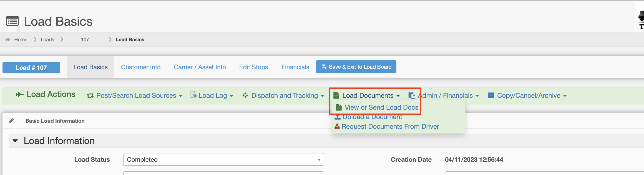Click the Post/Search Load Sources retweet icon
The width and height of the screenshot is (644, 175).
pos(90,96)
